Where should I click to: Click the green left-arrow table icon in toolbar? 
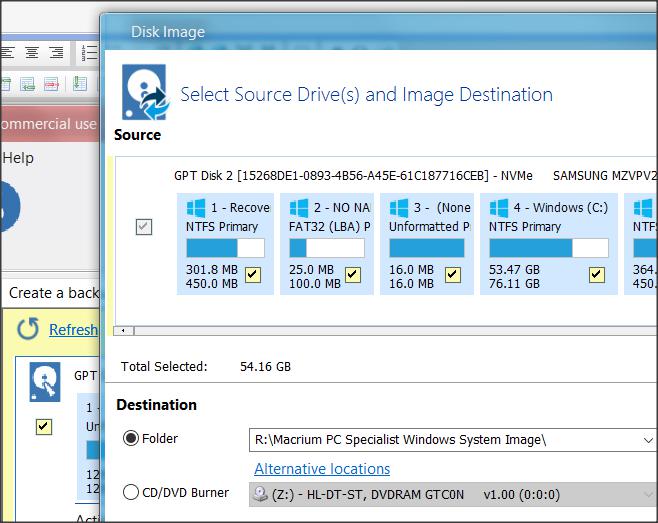28,85
